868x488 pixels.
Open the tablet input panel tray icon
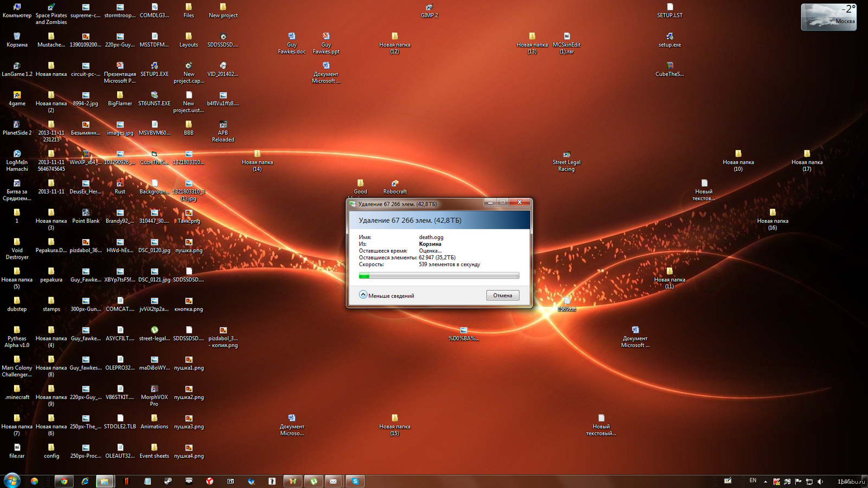pyautogui.click(x=728, y=481)
